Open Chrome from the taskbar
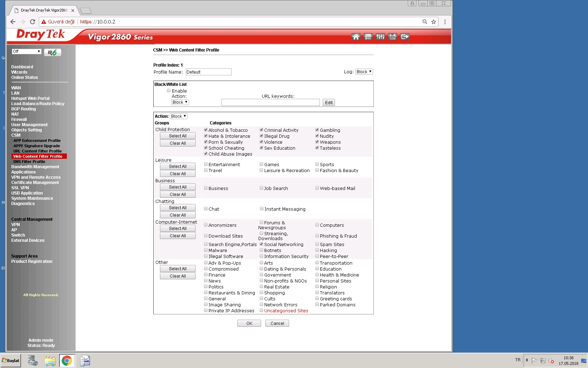Screen dimensions: 588x368 pyautogui.click(x=66, y=360)
